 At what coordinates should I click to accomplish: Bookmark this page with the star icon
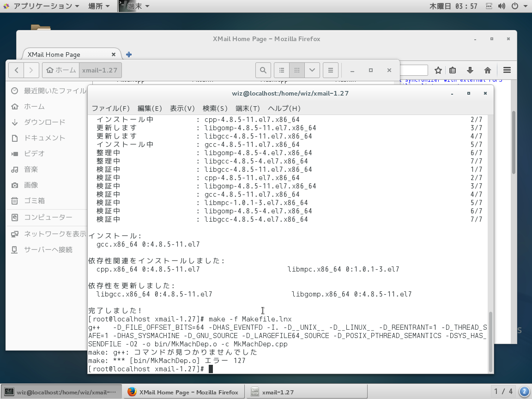click(438, 70)
